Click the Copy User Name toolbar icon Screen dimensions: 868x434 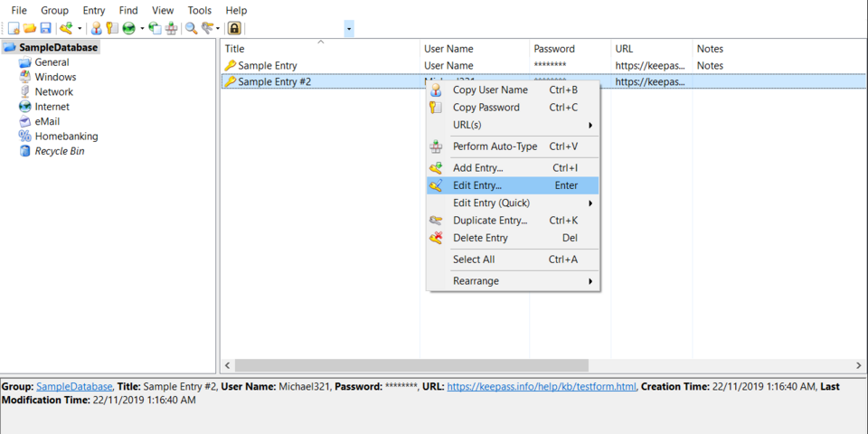(97, 28)
